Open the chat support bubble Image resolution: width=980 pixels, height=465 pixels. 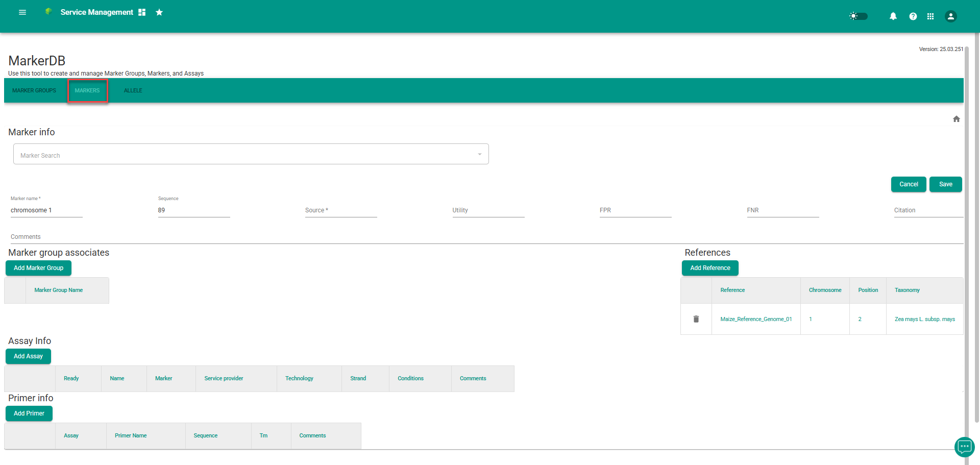pos(964,447)
